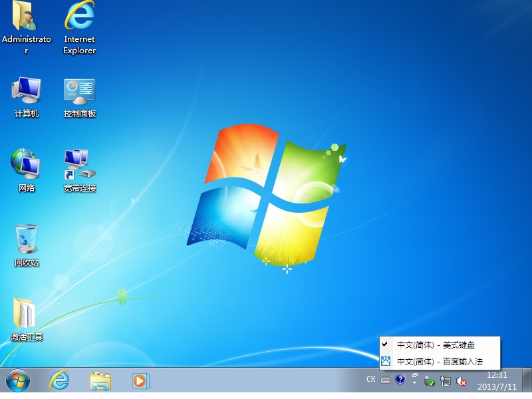
Task: Restore the language bar using small window icon
Action: pyautogui.click(x=414, y=375)
